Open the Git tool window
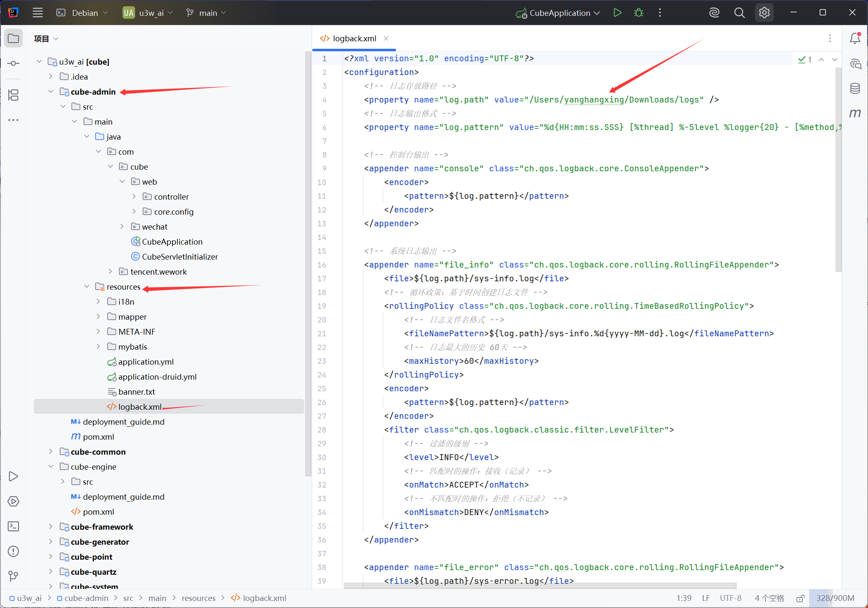This screenshot has width=868, height=608. coord(13,576)
